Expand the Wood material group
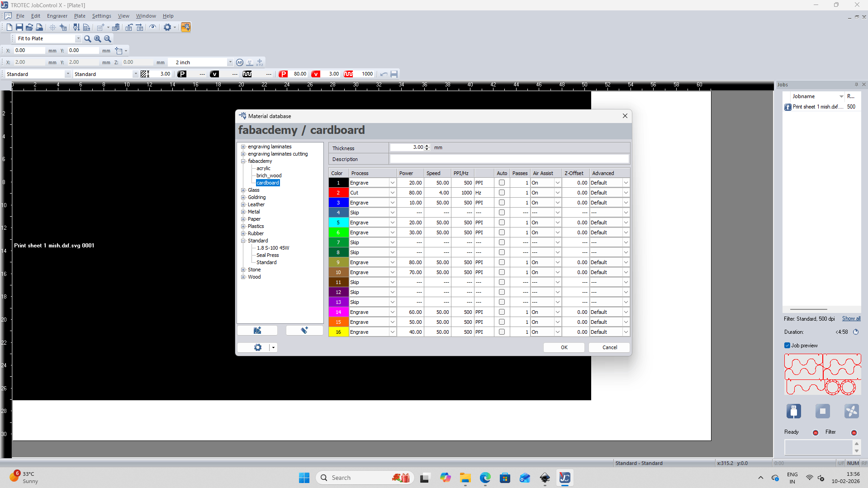This screenshot has width=868, height=488. pyautogui.click(x=243, y=277)
